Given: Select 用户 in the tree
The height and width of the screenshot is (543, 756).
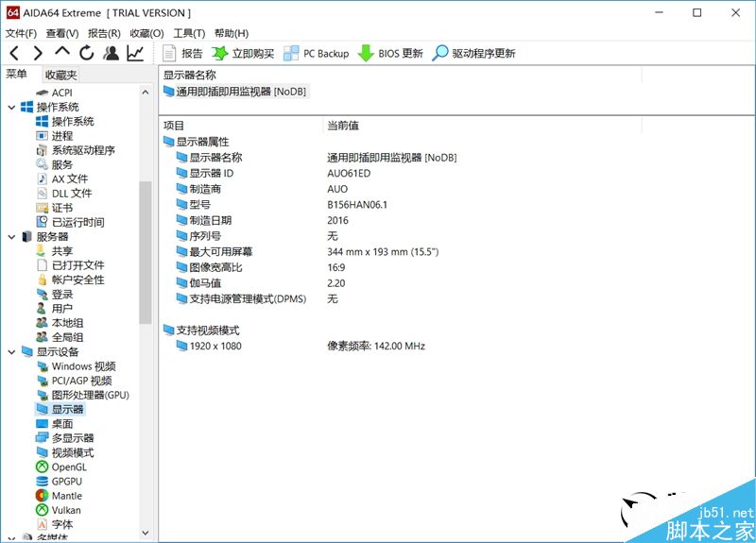Looking at the screenshot, I should 55,309.
